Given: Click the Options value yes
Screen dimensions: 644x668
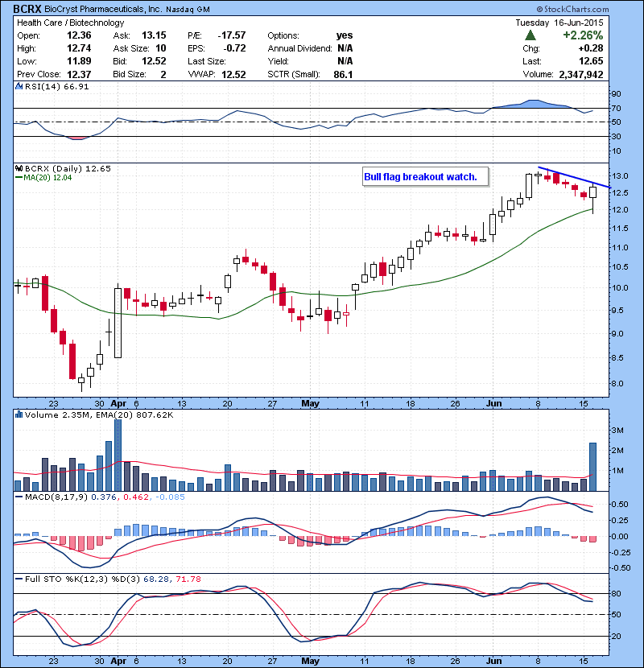Looking at the screenshot, I should click(345, 35).
